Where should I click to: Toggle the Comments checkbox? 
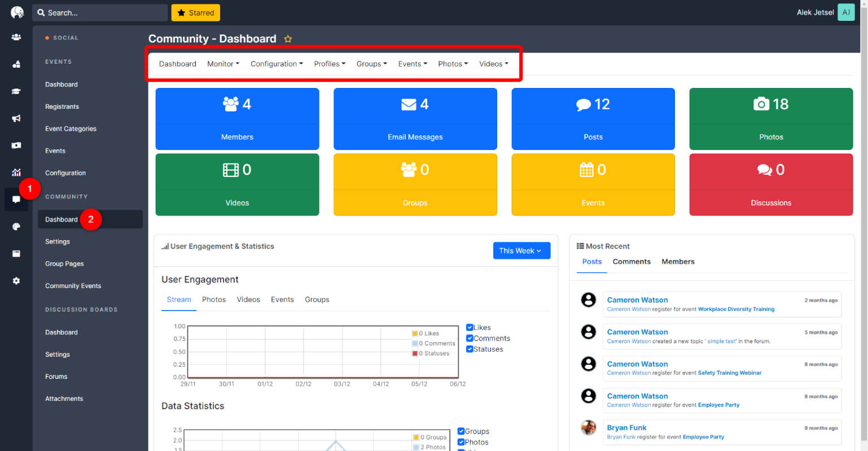(x=470, y=338)
